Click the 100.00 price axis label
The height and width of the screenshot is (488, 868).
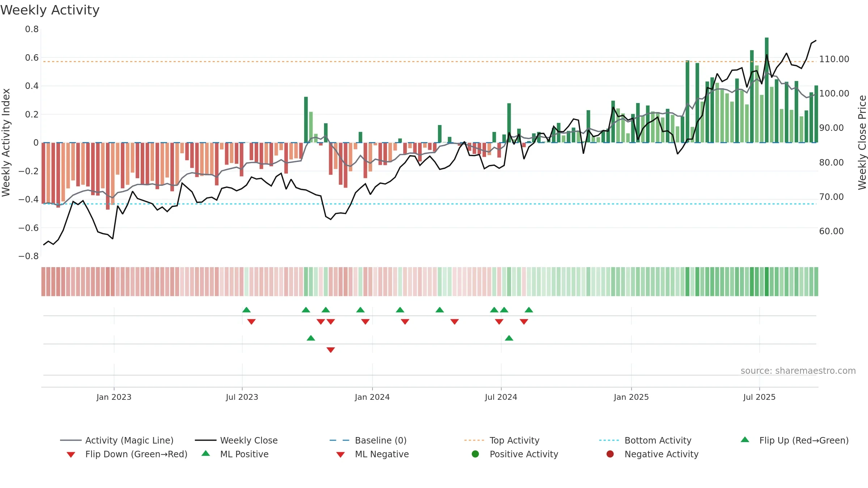(834, 94)
